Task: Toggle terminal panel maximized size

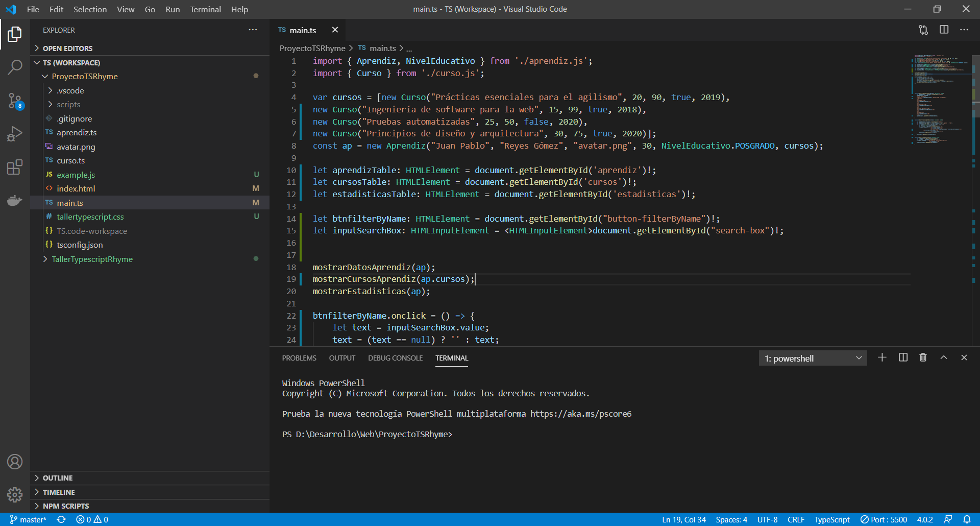Action: coord(944,357)
